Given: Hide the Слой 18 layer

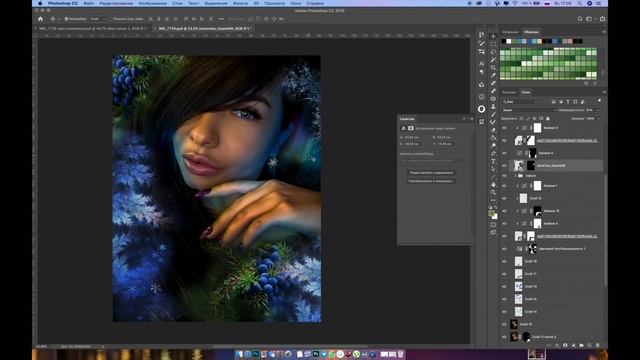Looking at the screenshot, I should point(504,261).
